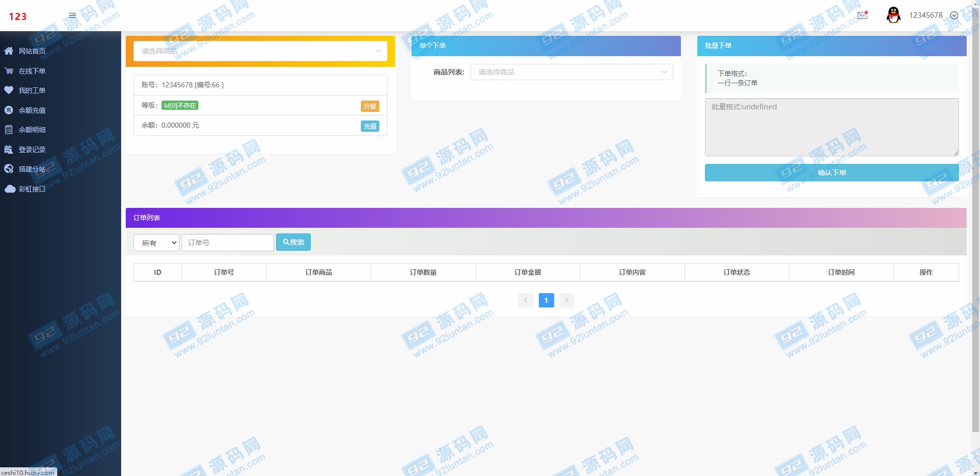Click the 下单格式 hint text
The image size is (980, 476).
732,74
